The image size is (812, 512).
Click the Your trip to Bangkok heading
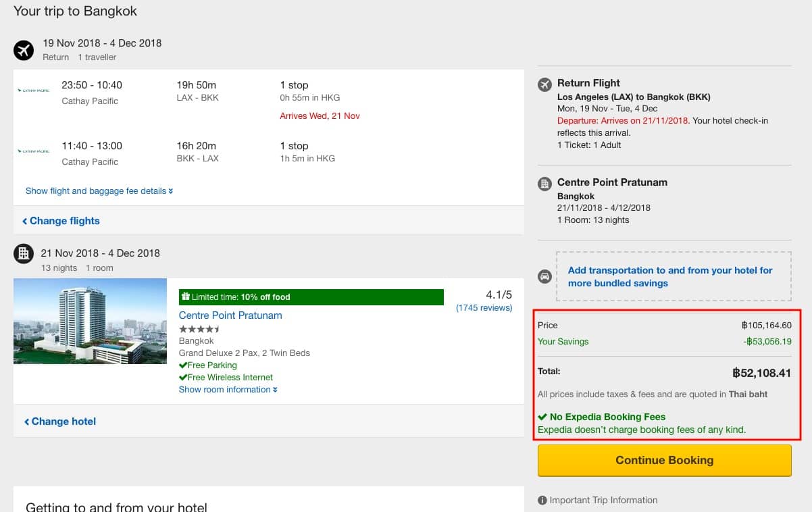coord(75,11)
